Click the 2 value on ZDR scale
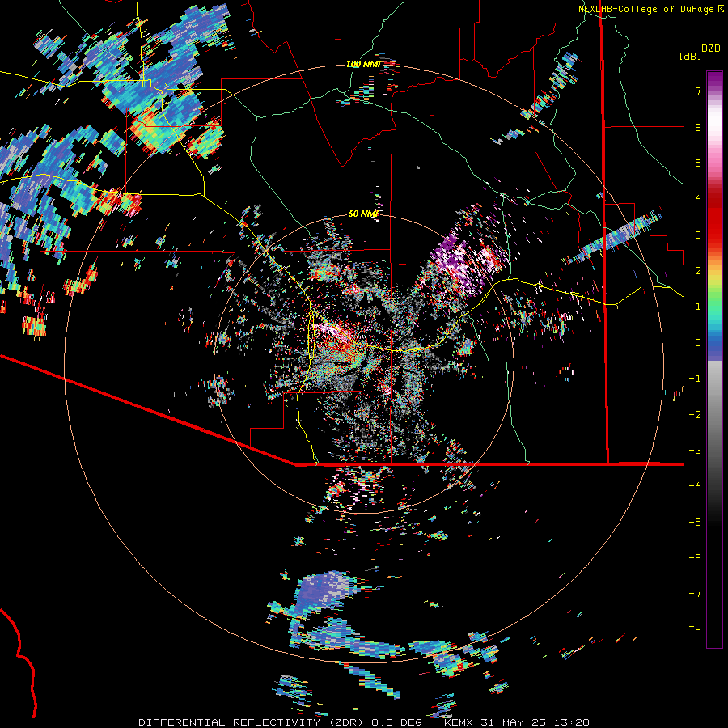 698,271
